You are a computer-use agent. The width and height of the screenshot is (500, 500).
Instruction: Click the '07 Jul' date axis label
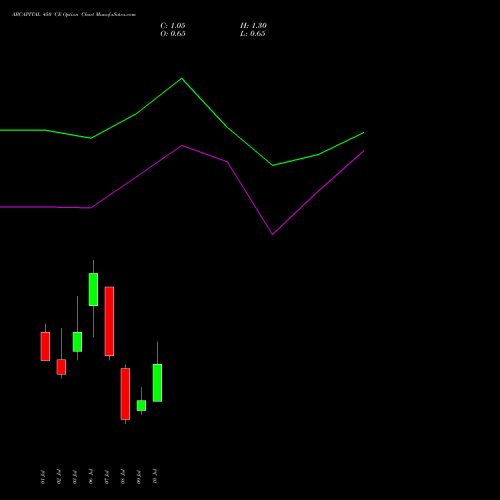click(107, 477)
